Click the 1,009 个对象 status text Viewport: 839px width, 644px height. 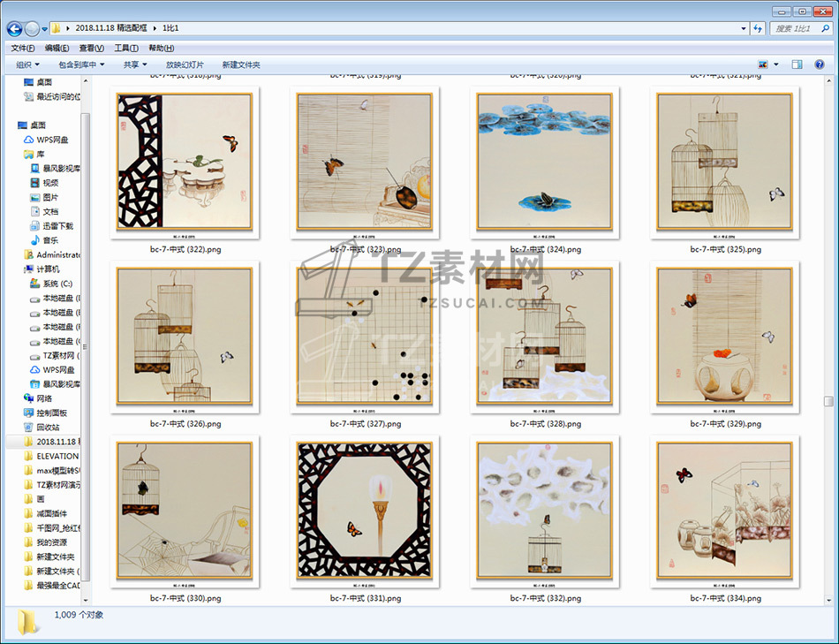79,615
